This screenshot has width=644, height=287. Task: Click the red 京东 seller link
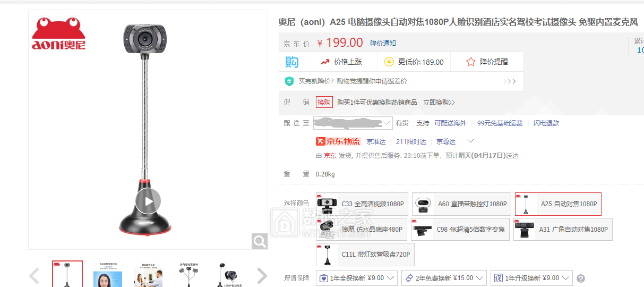pyautogui.click(x=330, y=156)
